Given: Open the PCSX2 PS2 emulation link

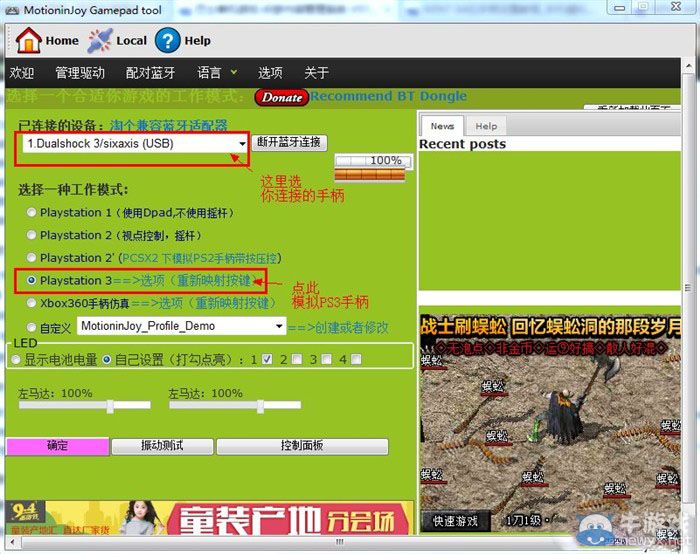Looking at the screenshot, I should click(200, 258).
